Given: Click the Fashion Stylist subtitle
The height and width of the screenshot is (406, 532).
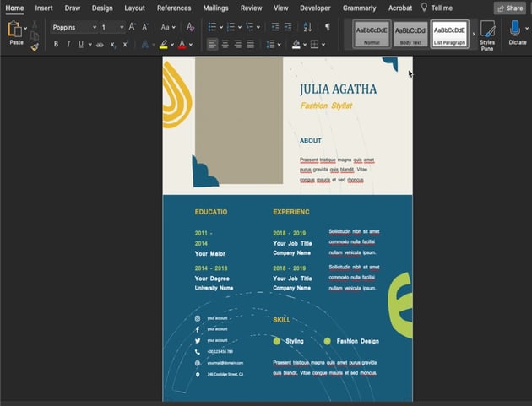Looking at the screenshot, I should pos(326,106).
